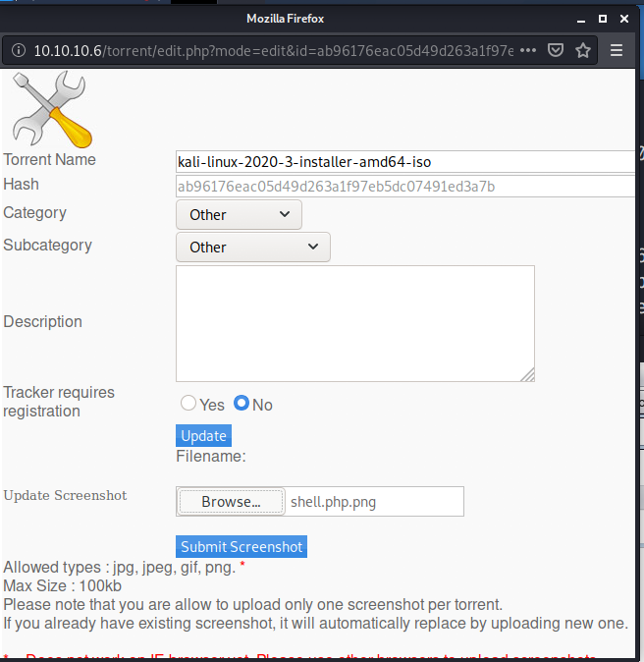
Task: Click the 'Category' label
Action: point(34,213)
